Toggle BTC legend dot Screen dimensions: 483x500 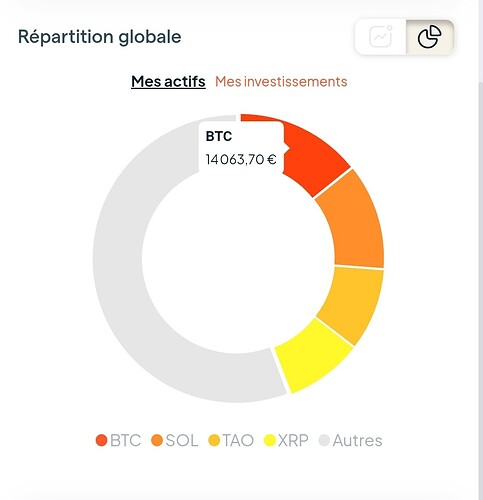pyautogui.click(x=101, y=440)
